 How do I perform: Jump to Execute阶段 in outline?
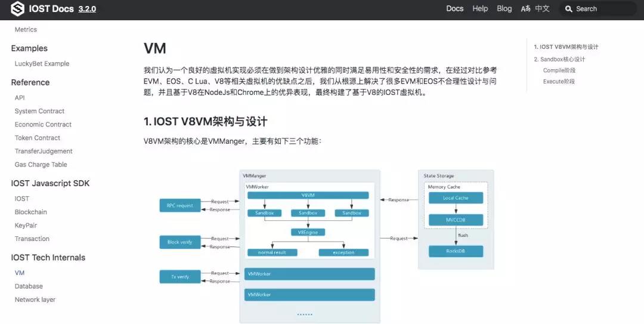(x=559, y=81)
